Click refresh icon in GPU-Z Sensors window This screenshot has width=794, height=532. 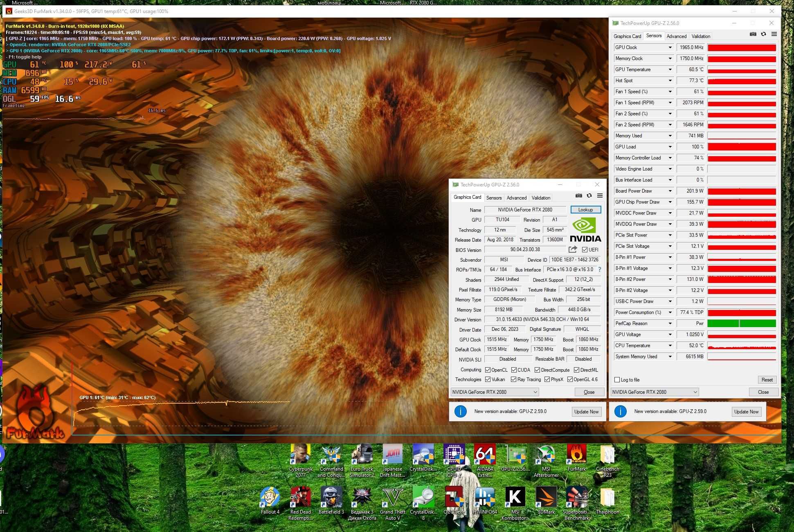tap(763, 34)
